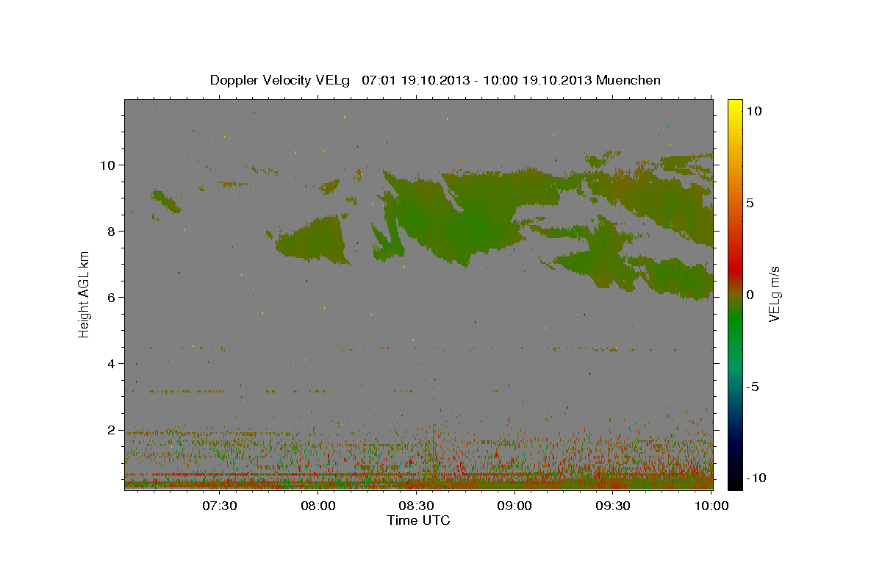Click the colorbar value 5
882x588 pixels.
[750, 202]
